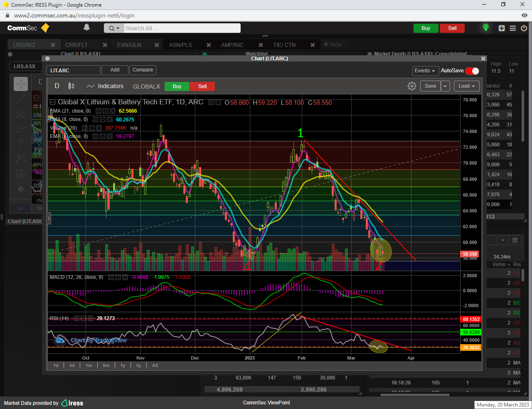
Task: Click the green lightbulb status icon
Action: (485, 27)
